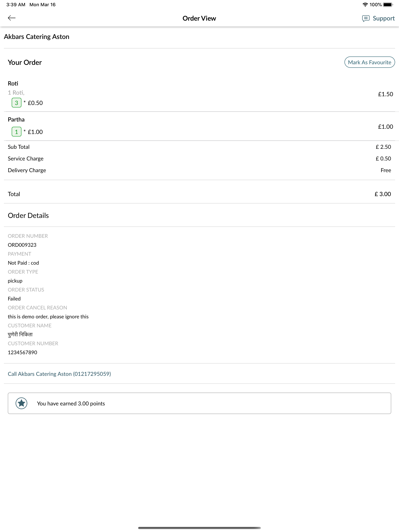Image resolution: width=399 pixels, height=532 pixels.
Task: Tap the earned 3.00 points banner
Action: click(199, 403)
